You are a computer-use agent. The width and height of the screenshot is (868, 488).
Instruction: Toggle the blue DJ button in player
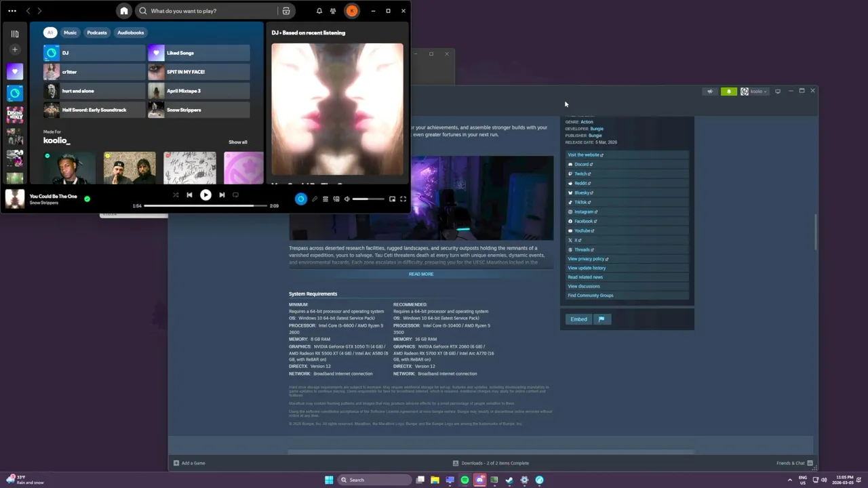(301, 199)
